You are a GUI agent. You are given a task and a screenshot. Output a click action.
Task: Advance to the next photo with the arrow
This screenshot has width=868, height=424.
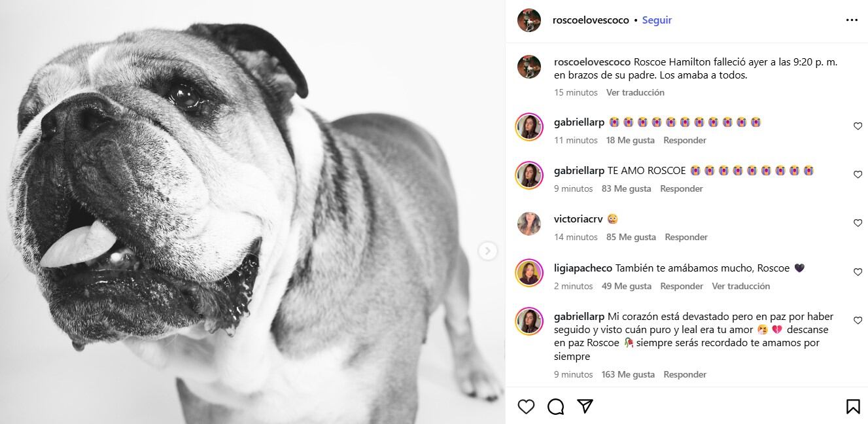(x=487, y=251)
